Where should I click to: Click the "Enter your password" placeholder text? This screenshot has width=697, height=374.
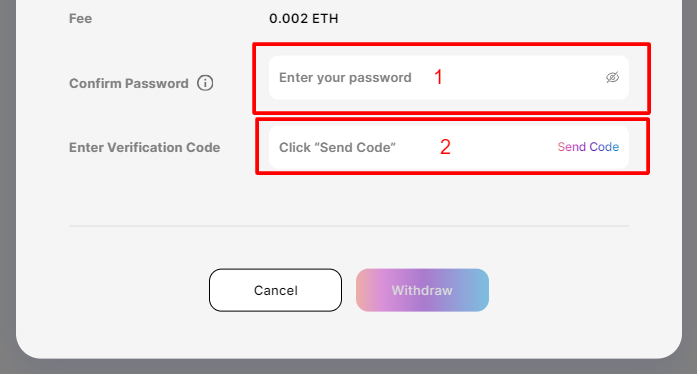click(x=345, y=78)
